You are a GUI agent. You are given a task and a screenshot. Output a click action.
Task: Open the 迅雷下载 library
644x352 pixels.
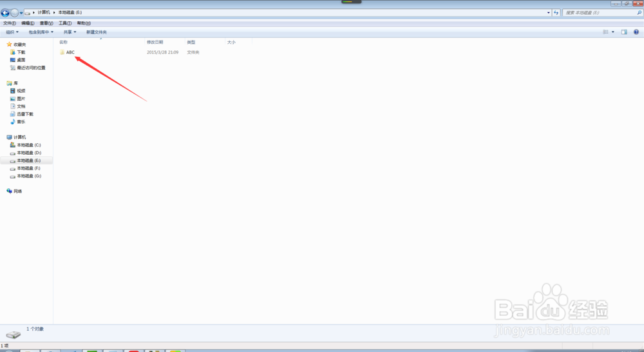21,114
